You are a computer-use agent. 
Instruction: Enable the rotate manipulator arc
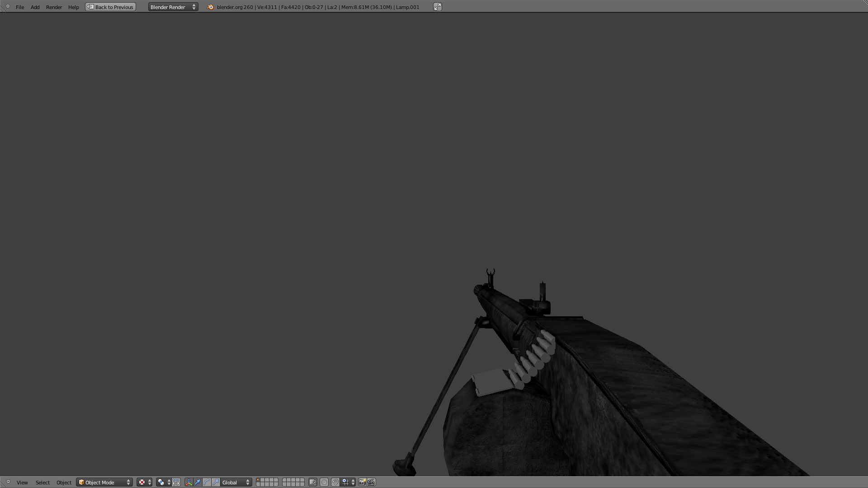(207, 483)
